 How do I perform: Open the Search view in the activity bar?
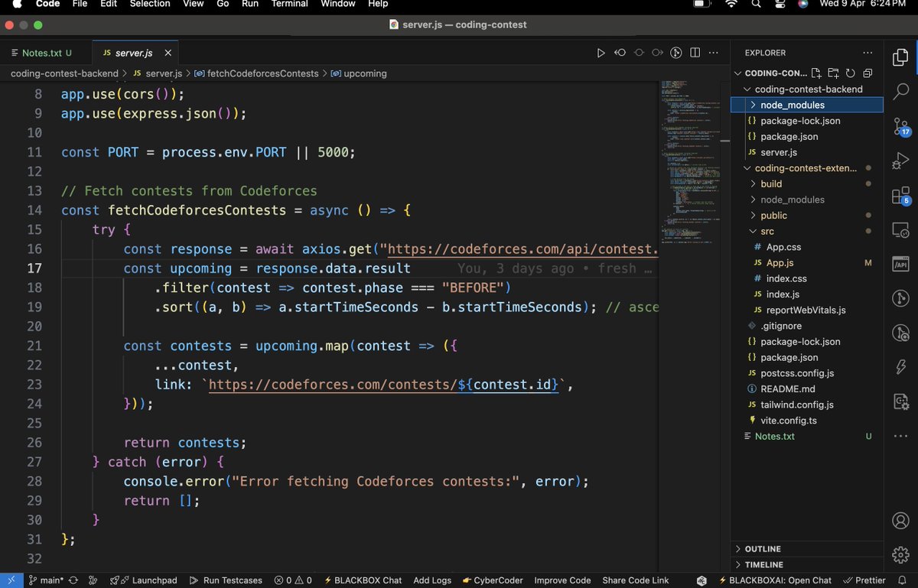[900, 93]
